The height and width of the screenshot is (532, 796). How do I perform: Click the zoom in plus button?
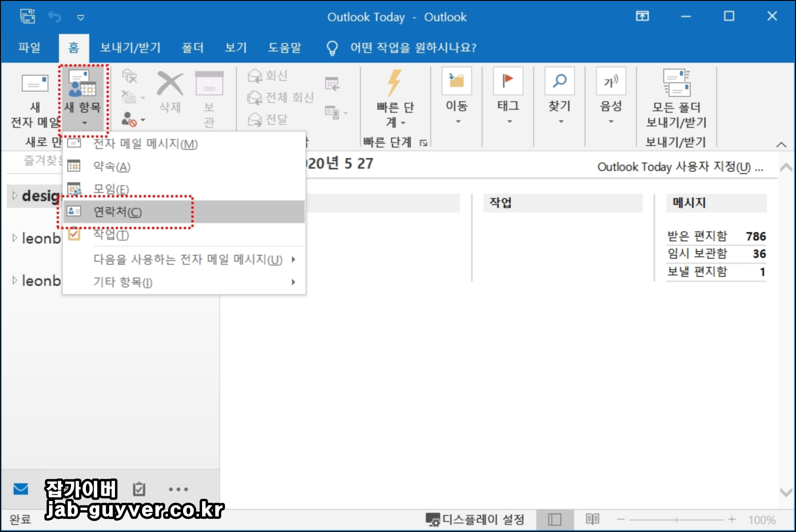click(x=732, y=520)
